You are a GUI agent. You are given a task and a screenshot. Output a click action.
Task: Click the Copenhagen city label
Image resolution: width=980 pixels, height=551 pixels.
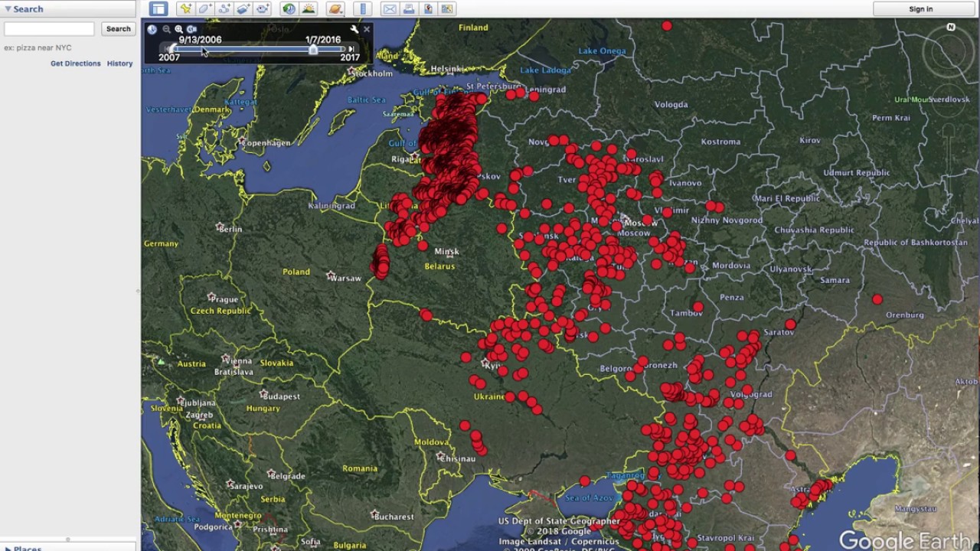[x=266, y=143]
